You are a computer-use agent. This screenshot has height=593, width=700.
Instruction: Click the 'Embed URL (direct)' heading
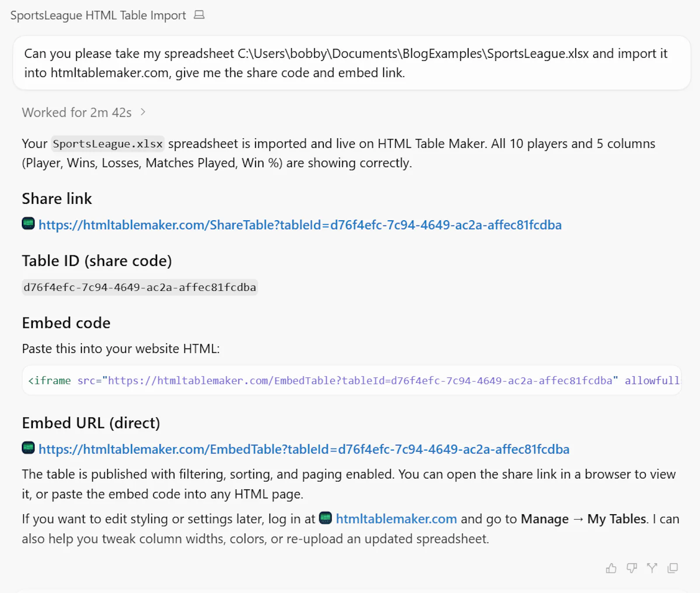click(x=91, y=423)
